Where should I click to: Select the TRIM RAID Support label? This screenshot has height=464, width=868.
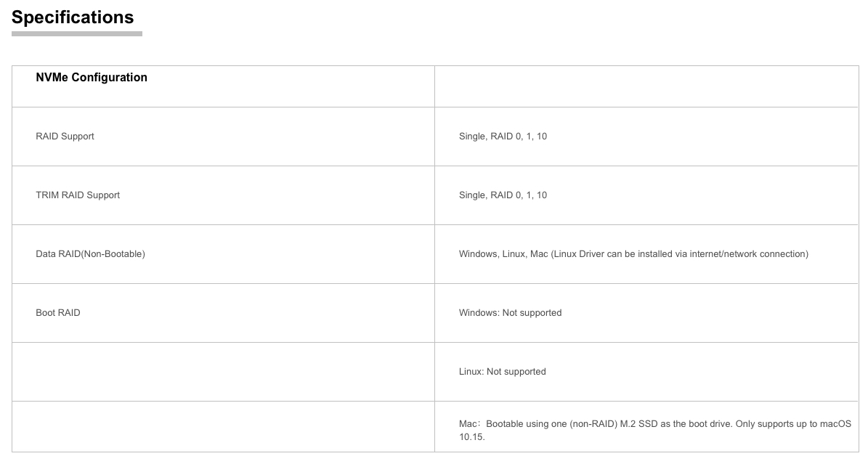78,195
